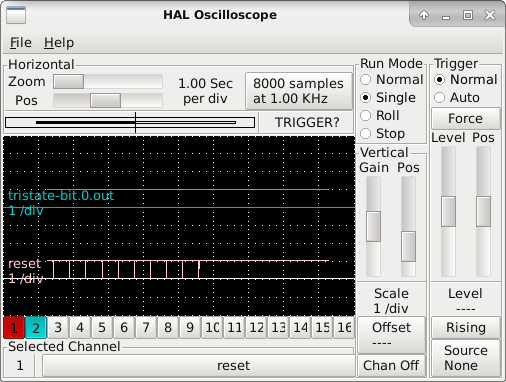Click the 8000 samples rate button
This screenshot has width=506, height=382.
[x=299, y=91]
